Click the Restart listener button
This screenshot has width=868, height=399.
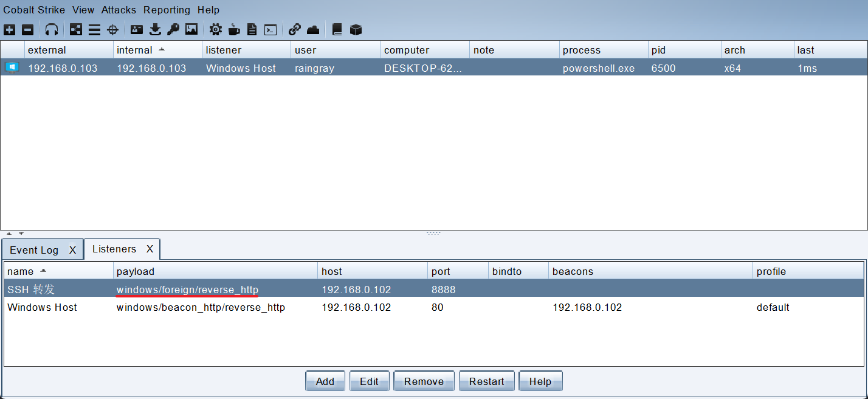tap(486, 381)
